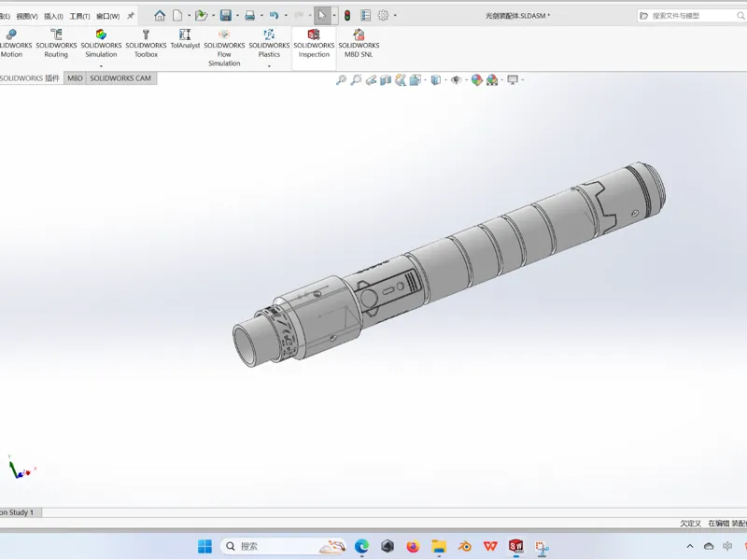The height and width of the screenshot is (560, 747).
Task: Print the document with the printer icon
Action: coord(249,16)
